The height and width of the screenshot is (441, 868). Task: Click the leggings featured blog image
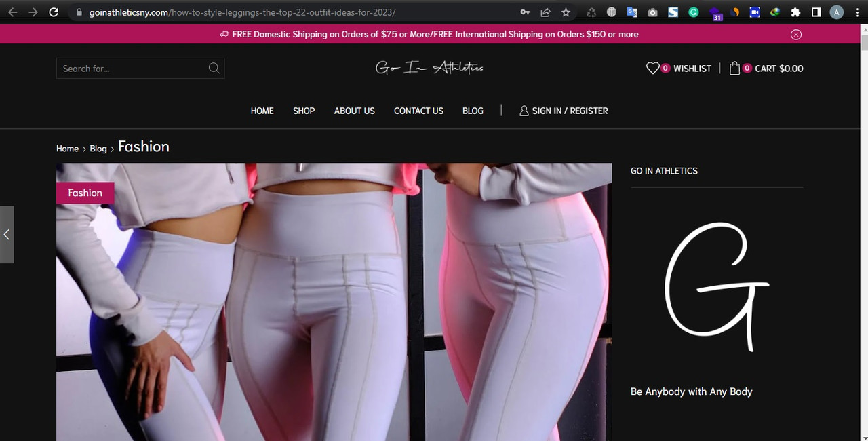point(334,302)
